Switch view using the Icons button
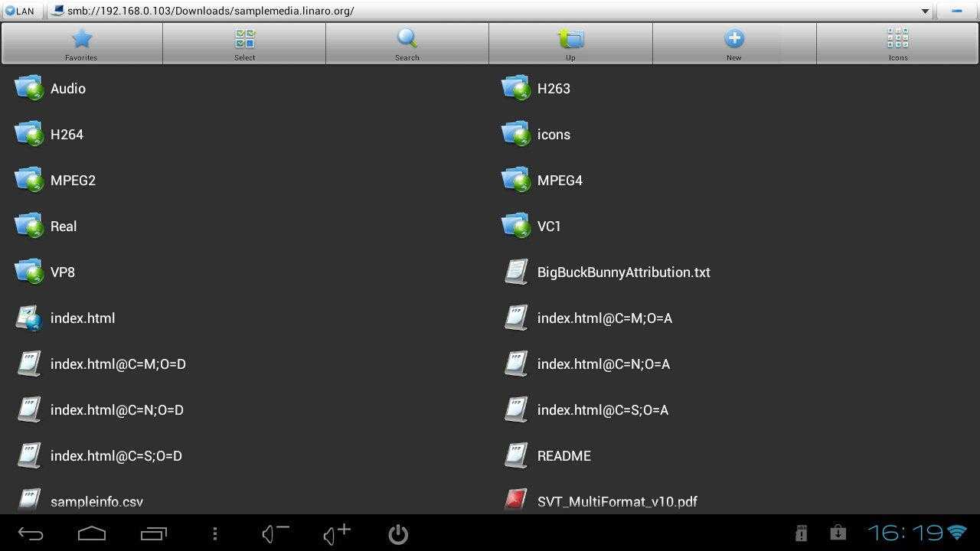The width and height of the screenshot is (980, 551). (897, 43)
